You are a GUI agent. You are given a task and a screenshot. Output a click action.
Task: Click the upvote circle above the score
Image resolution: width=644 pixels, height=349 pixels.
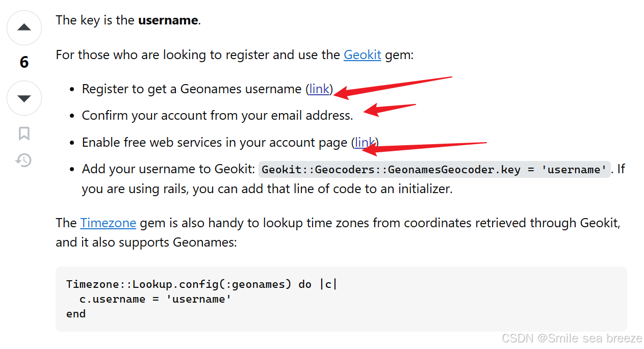pyautogui.click(x=24, y=28)
